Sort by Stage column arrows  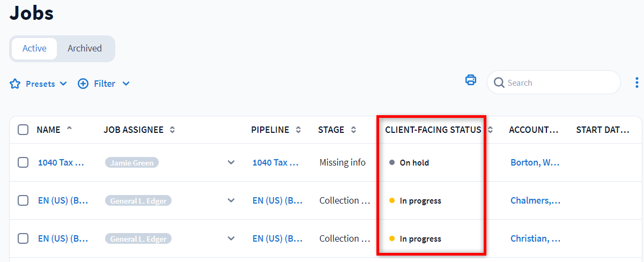click(353, 130)
